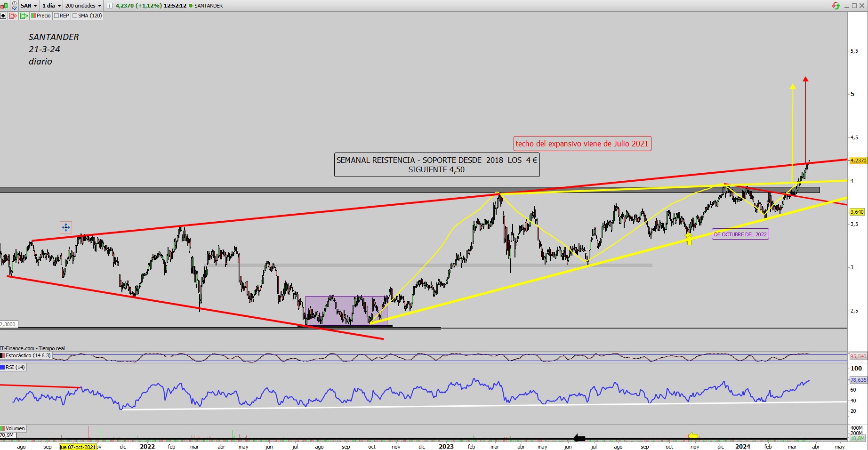Viewport: 868px width, 450px height.
Task: Click the Volumen indicator label
Action: point(13,428)
